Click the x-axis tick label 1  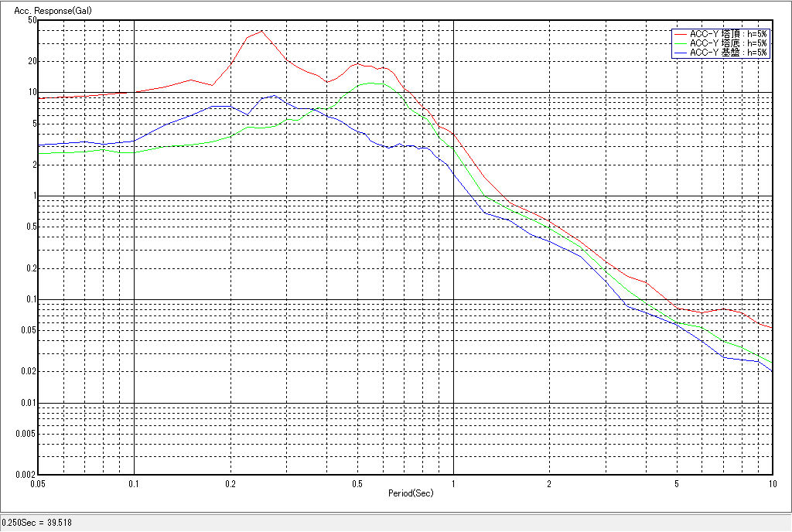[453, 484]
